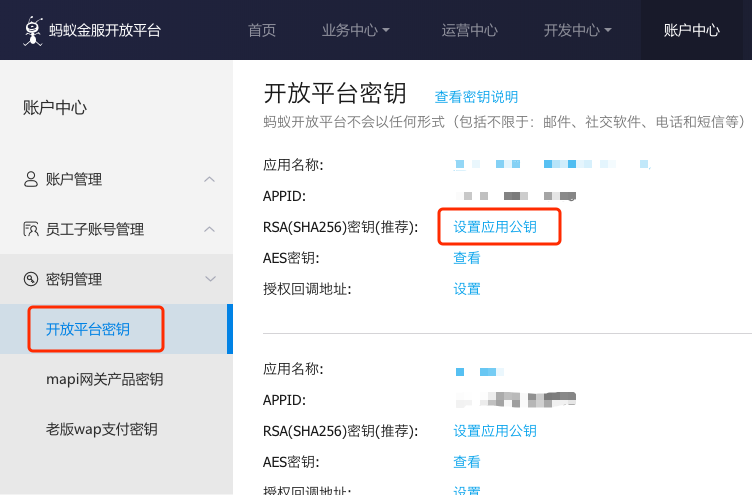Image resolution: width=752 pixels, height=495 pixels.
Task: Select 开放平台密钥 in the sidebar
Action: coord(88,329)
